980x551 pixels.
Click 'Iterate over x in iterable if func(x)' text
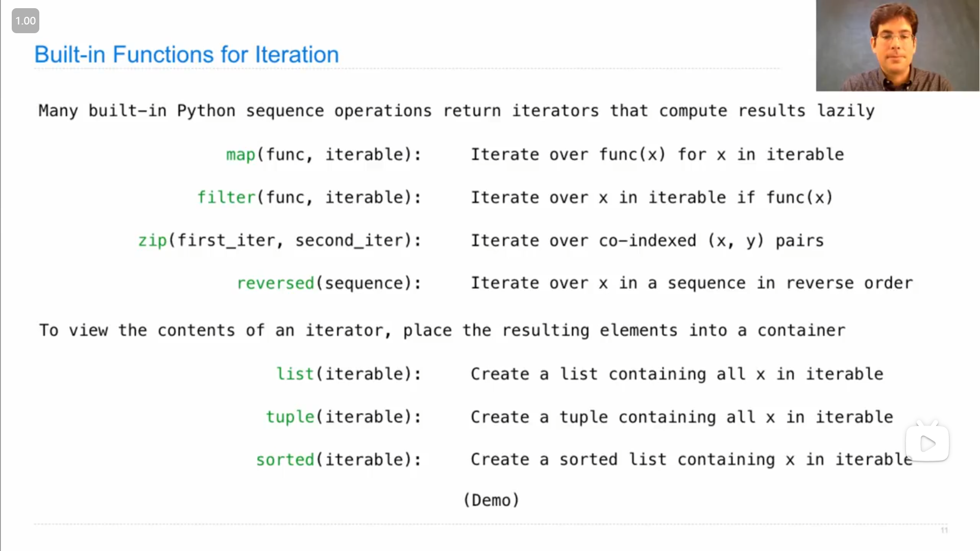click(x=651, y=197)
